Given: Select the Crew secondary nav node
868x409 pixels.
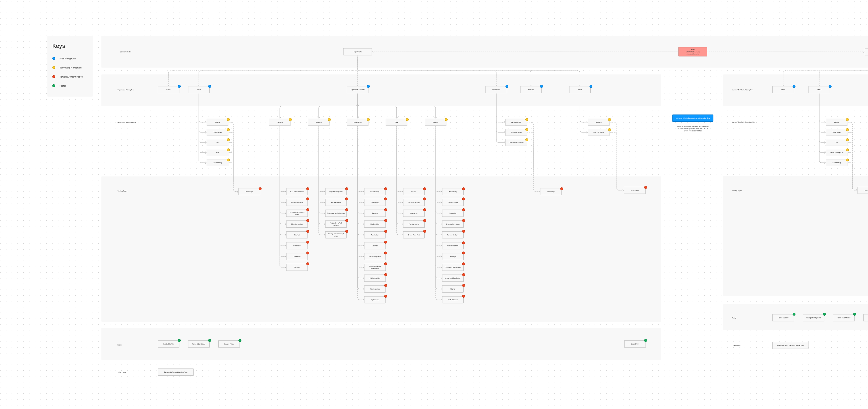Looking at the screenshot, I should coord(396,123).
